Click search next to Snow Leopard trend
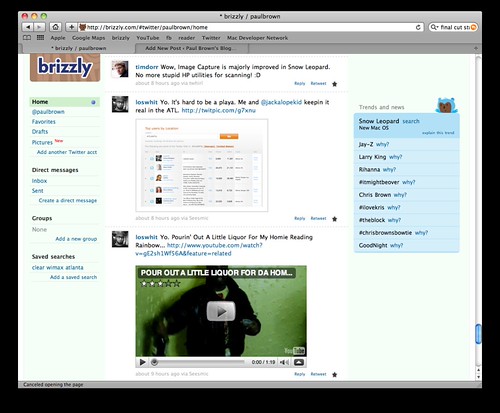The image size is (500, 413). 411,121
